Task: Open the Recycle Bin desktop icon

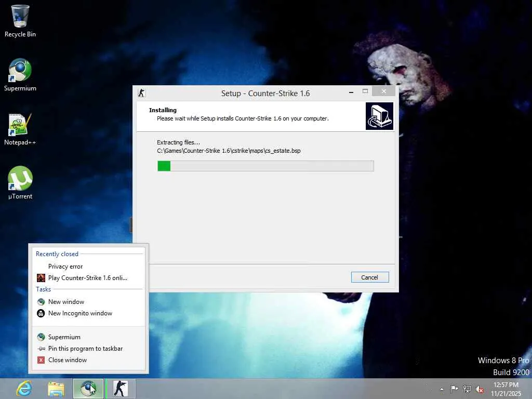Action: click(x=20, y=21)
